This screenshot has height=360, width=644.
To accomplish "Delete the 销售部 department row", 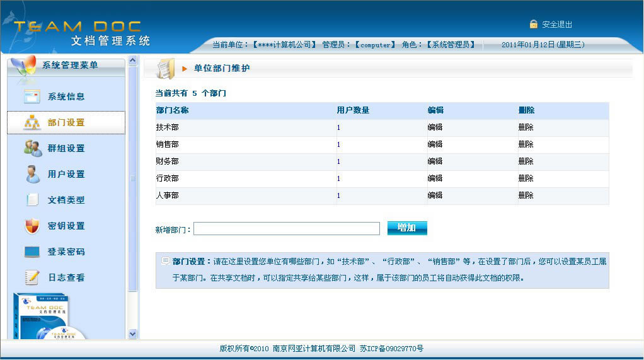I will pos(526,144).
